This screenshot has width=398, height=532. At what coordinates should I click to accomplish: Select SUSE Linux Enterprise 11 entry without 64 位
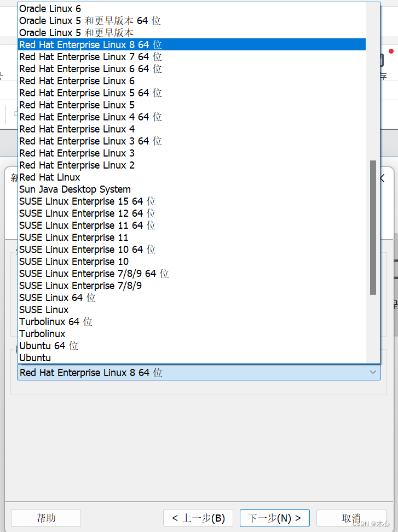click(x=192, y=238)
